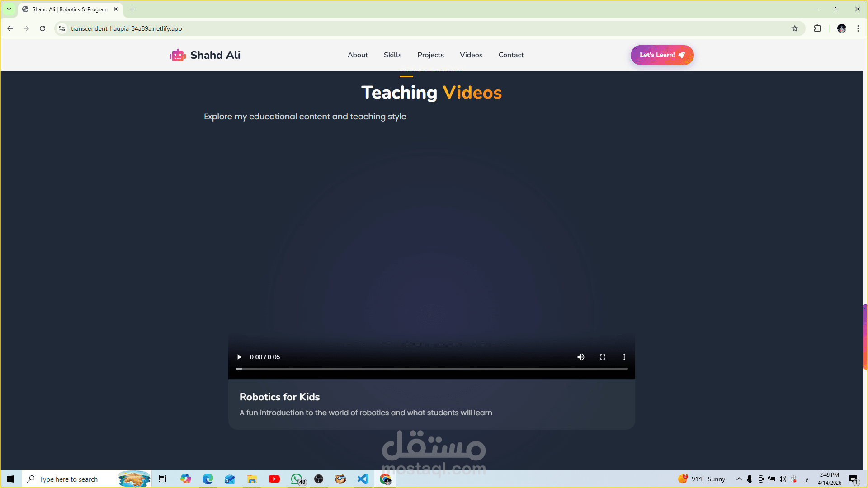Show hidden system tray icons
Image resolution: width=868 pixels, height=488 pixels.
[x=739, y=479]
